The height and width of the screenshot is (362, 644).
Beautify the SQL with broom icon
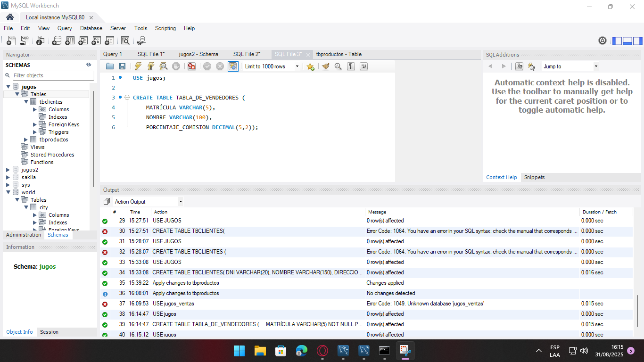coord(325,66)
